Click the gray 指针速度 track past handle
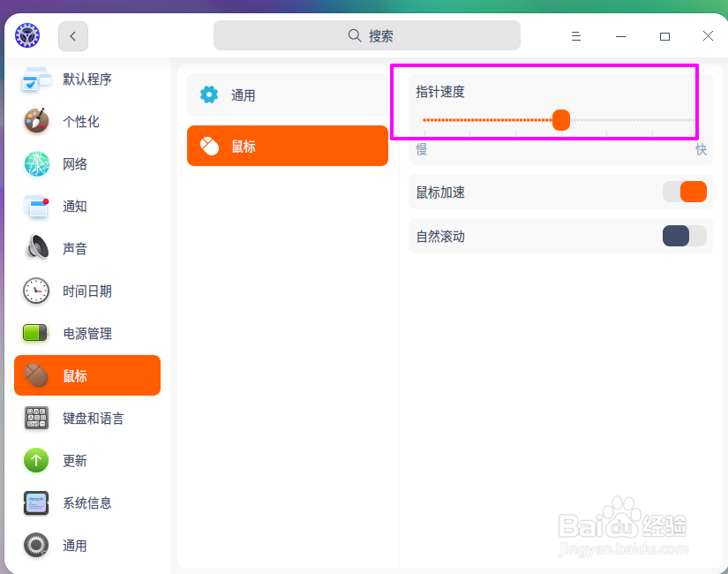 [633, 120]
